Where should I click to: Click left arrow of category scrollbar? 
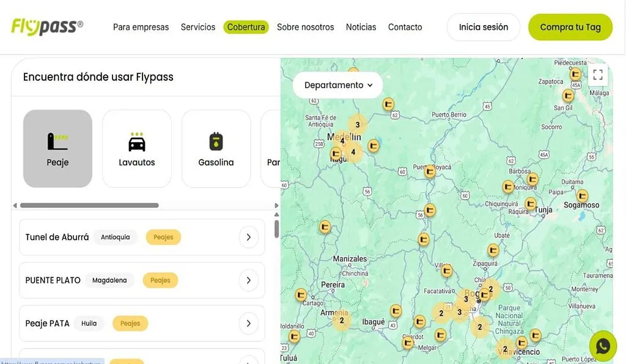(x=15, y=205)
